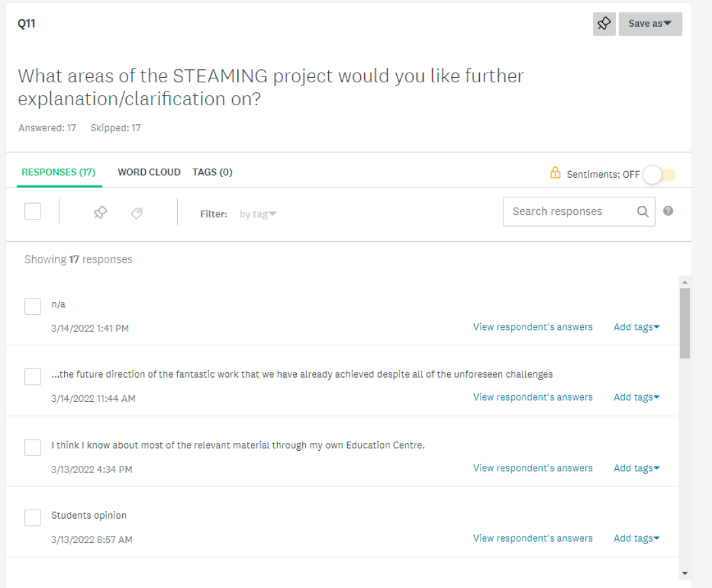712x588 pixels.
Task: Click the pin icon in the responses toolbar
Action: pos(100,212)
